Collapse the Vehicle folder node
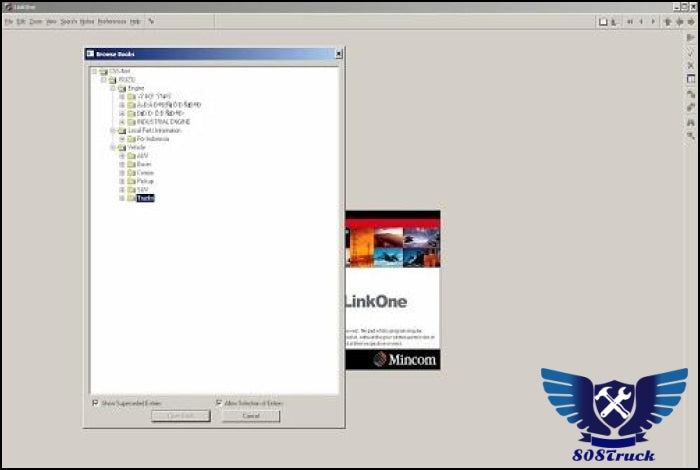 pos(113,147)
